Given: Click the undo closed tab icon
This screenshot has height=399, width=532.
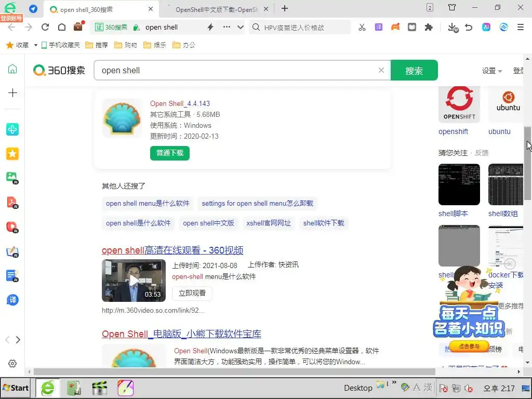Looking at the screenshot, I should [469, 27].
